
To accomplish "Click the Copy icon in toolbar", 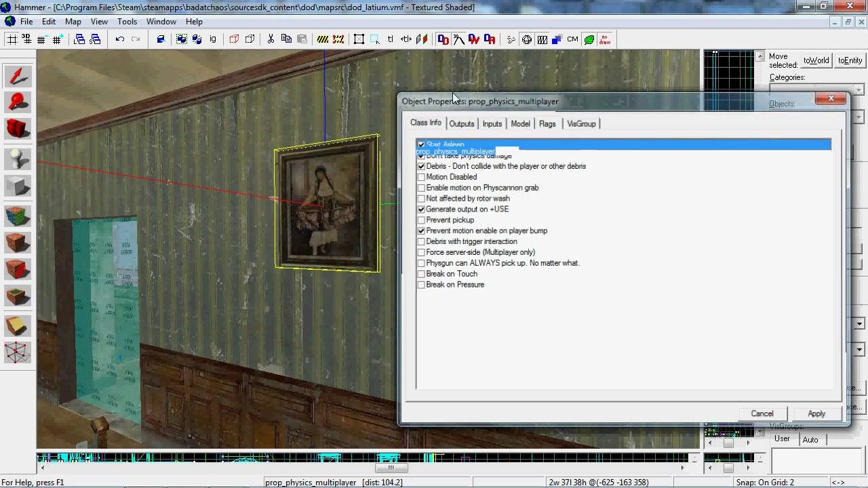I will [x=286, y=39].
